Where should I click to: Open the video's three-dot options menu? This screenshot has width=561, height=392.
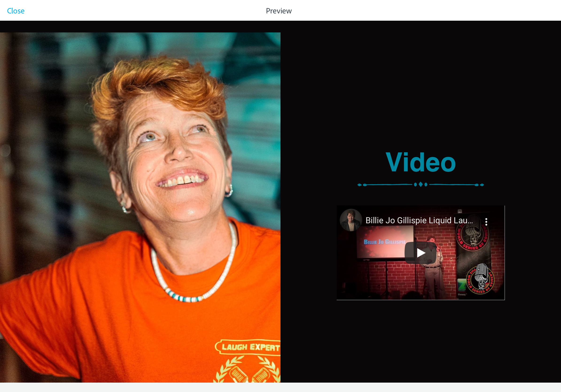pos(486,221)
